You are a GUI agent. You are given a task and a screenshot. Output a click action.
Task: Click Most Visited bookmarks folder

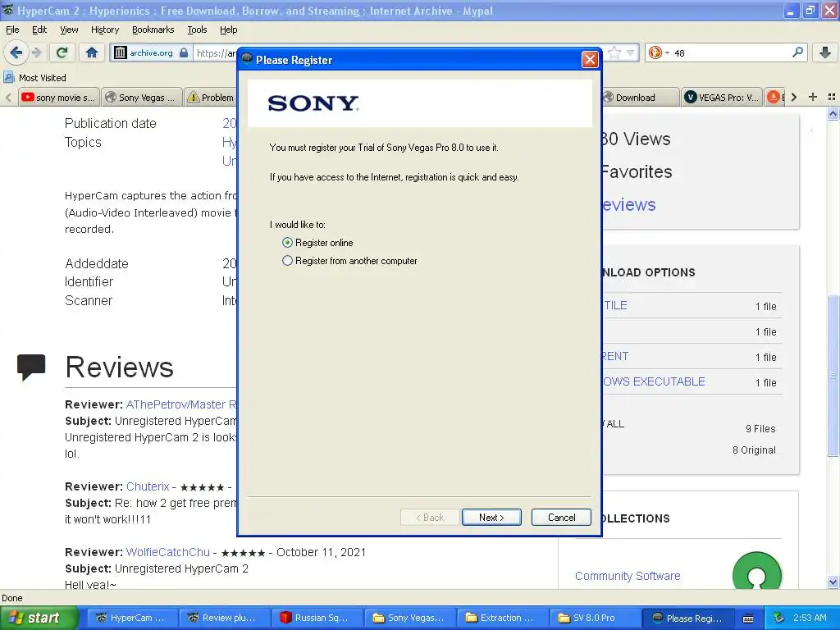[x=34, y=78]
